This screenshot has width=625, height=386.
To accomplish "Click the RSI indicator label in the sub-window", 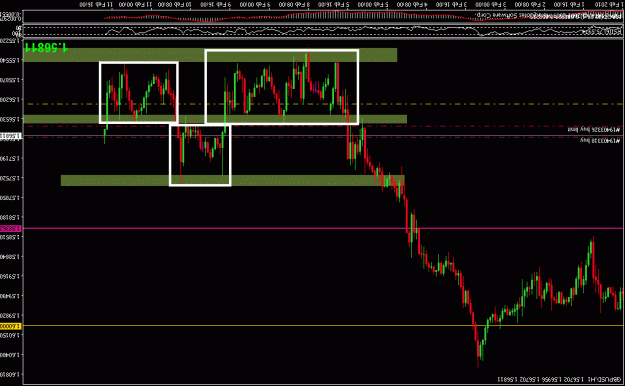I will coord(601,32).
